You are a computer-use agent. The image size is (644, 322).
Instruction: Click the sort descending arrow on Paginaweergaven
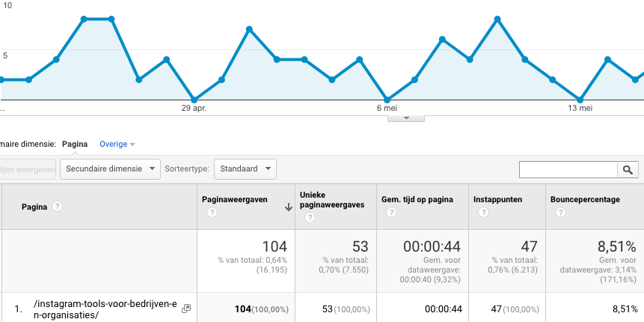[x=289, y=207]
